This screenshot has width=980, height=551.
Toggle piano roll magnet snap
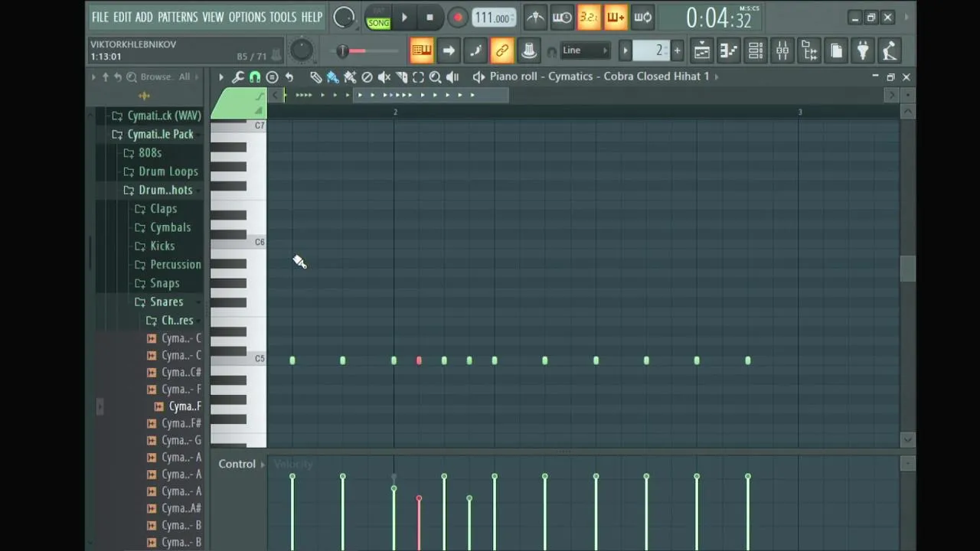(x=255, y=77)
